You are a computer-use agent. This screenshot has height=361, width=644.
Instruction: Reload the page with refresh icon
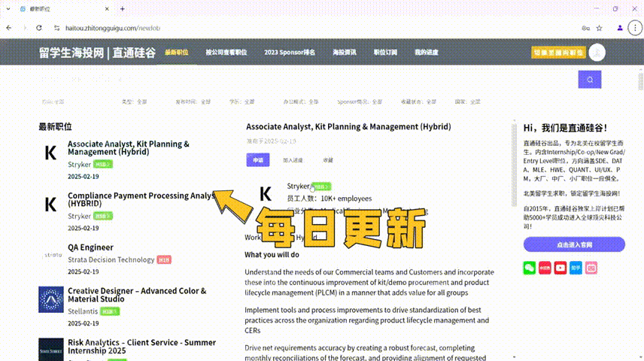click(39, 28)
